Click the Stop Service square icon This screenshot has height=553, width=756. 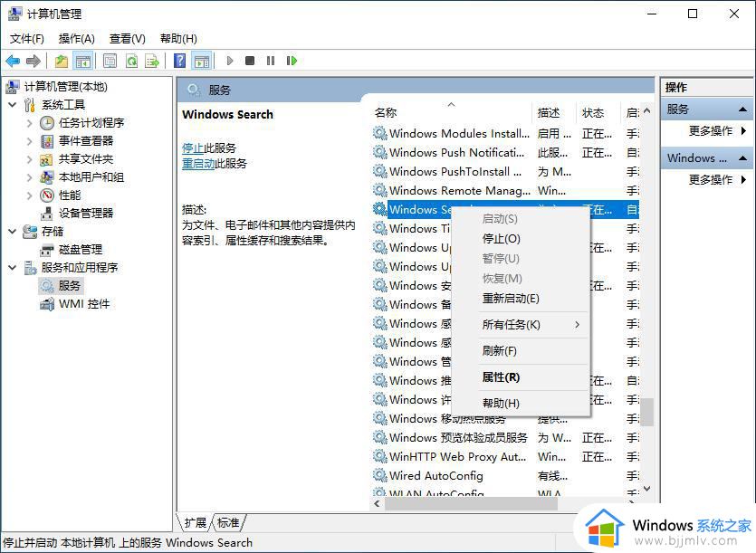(250, 61)
